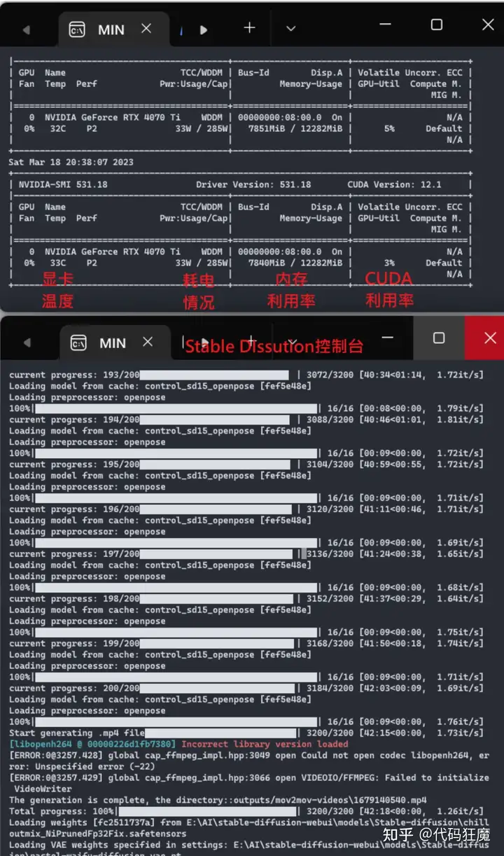Close the MIN tab in the upper terminal window
Screen dimensions: 504x856
click(146, 29)
